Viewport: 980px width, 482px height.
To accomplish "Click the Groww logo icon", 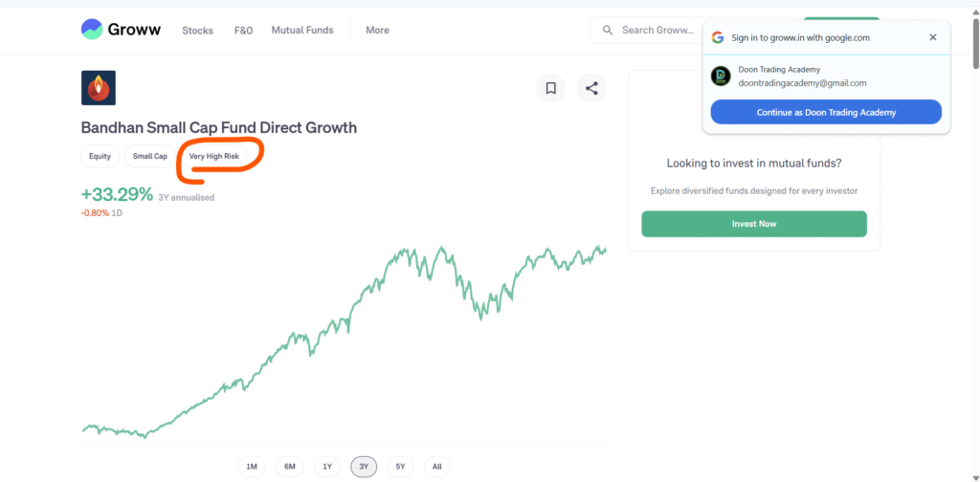I will (92, 30).
